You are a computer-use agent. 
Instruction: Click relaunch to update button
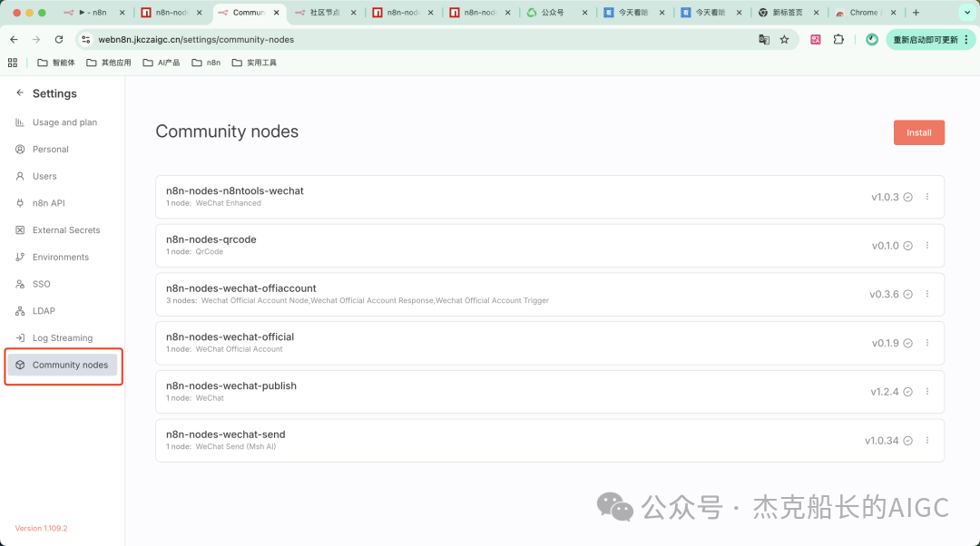click(931, 39)
